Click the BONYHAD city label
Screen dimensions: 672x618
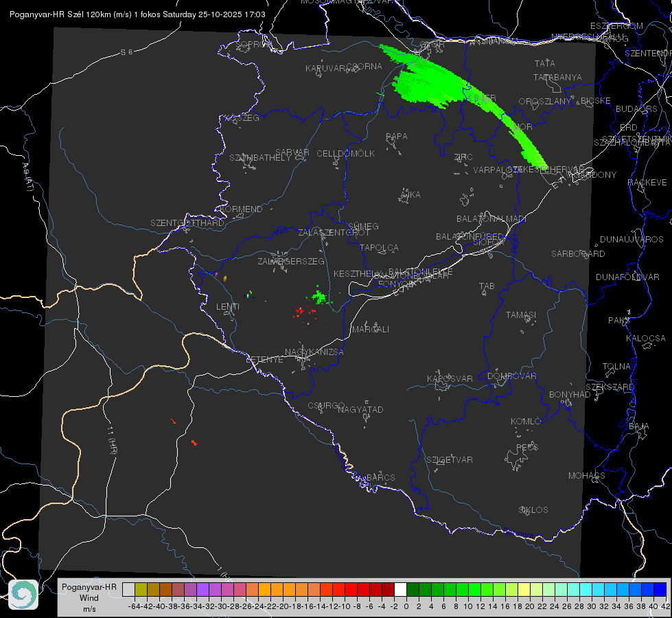(x=570, y=395)
